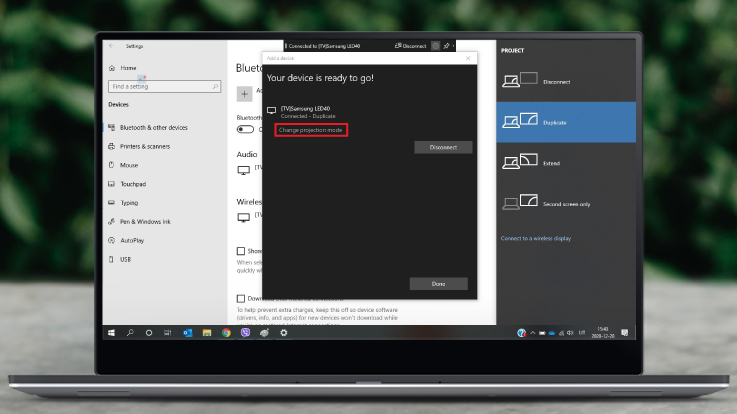Open the Windows Start menu

pos(111,332)
